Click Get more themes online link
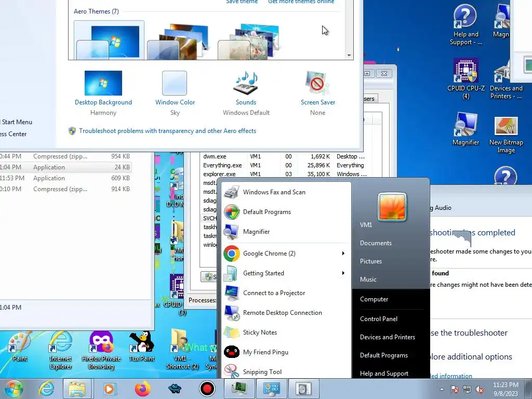This screenshot has height=399, width=532. pyautogui.click(x=301, y=2)
